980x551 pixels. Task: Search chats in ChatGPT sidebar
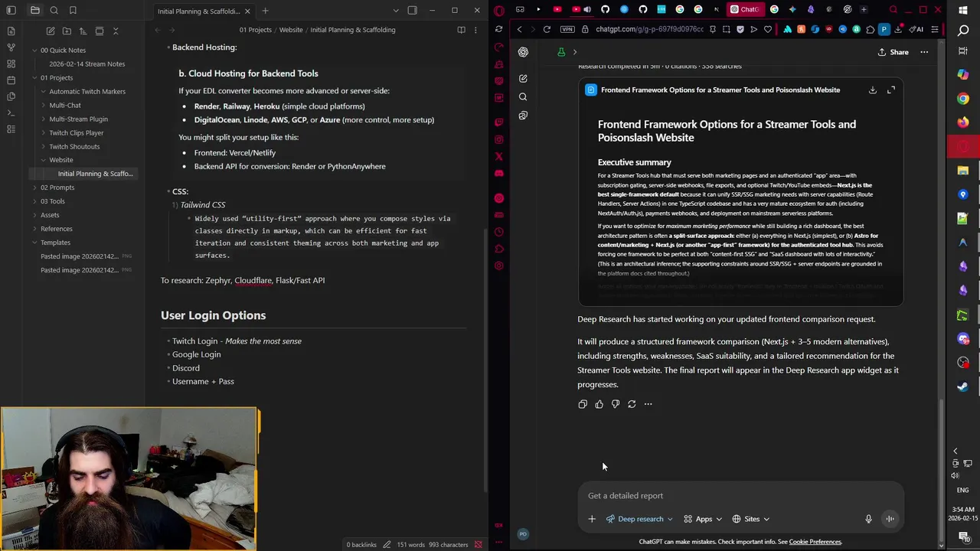tap(523, 97)
